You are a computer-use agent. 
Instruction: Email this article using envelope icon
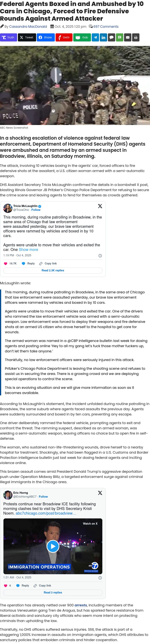tap(127, 37)
